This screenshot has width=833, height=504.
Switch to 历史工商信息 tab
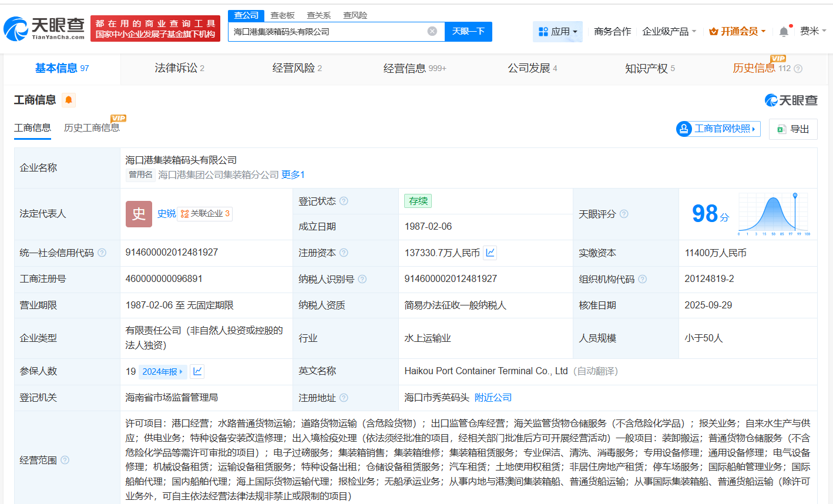click(x=91, y=128)
